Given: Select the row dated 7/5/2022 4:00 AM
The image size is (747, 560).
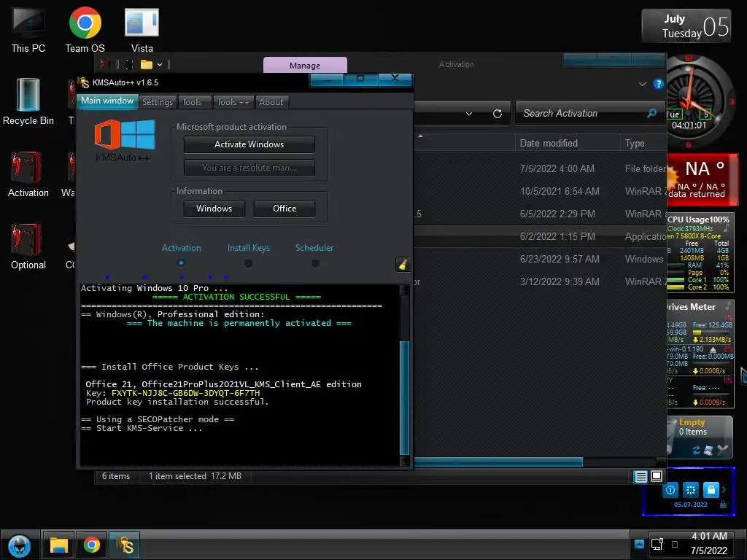Looking at the screenshot, I should [541, 168].
